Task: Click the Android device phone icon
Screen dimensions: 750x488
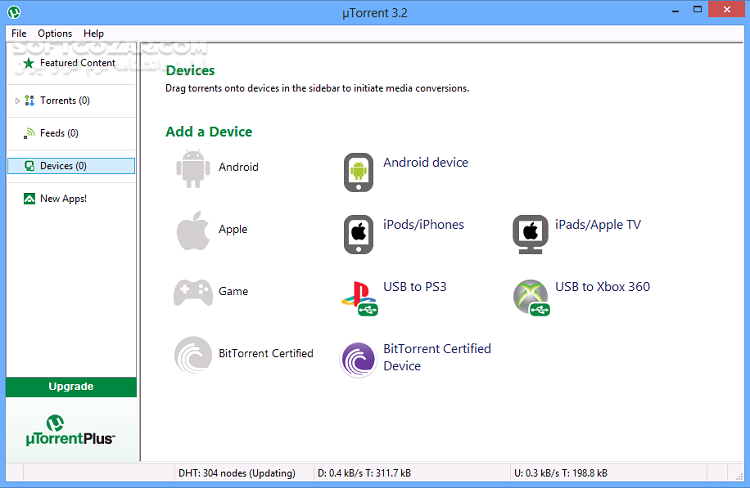Action: coord(358,172)
